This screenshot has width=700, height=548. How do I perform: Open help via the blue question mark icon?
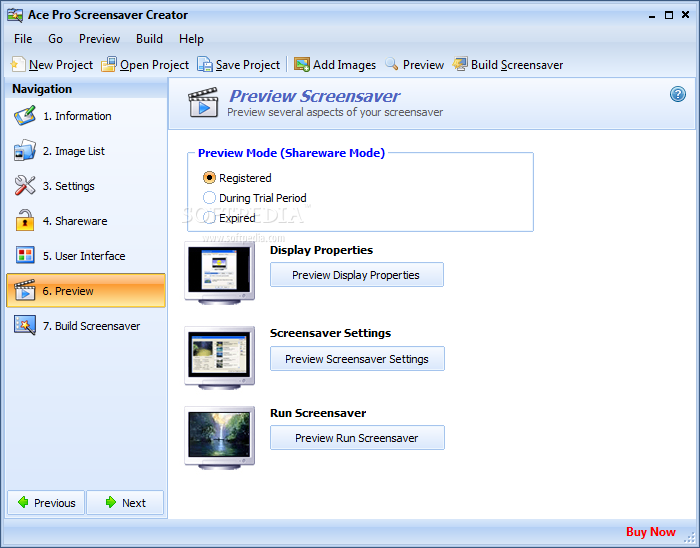[x=678, y=94]
